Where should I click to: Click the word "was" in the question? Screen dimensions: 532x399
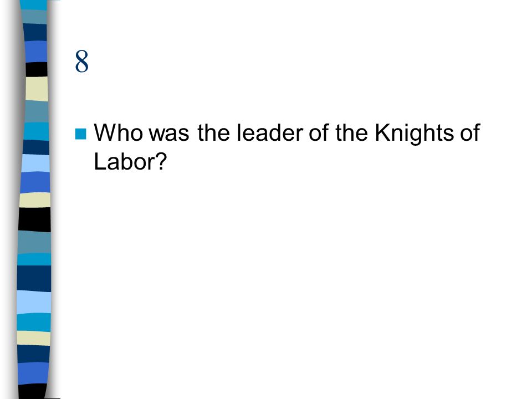169,133
